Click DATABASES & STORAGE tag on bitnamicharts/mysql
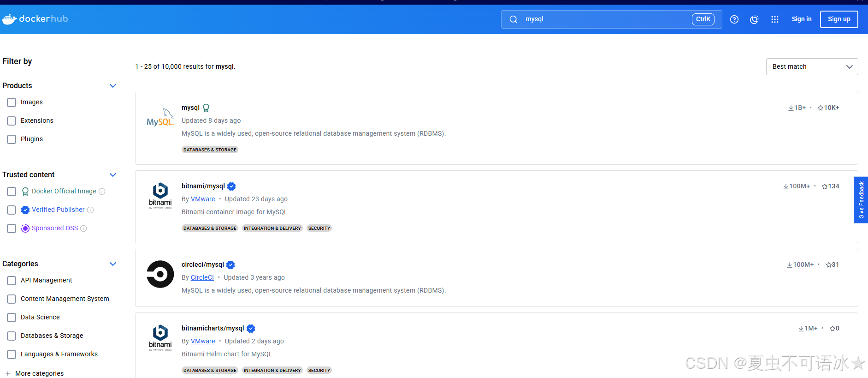 210,371
